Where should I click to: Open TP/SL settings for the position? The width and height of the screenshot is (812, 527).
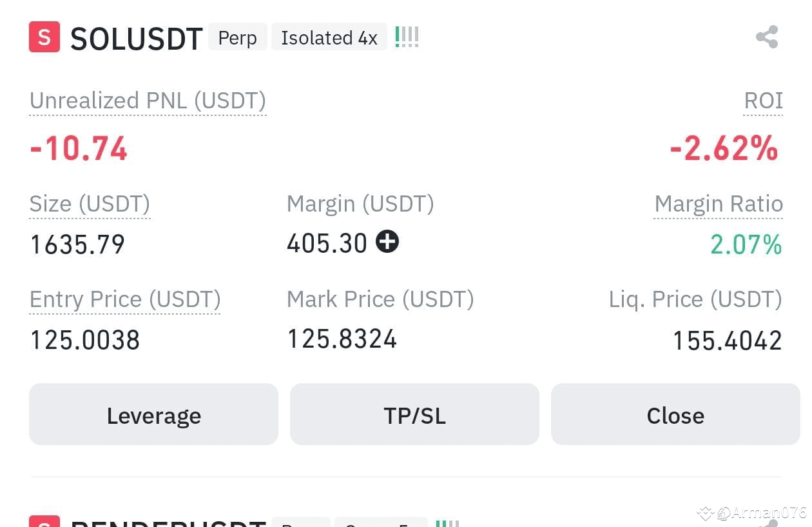[x=414, y=414]
